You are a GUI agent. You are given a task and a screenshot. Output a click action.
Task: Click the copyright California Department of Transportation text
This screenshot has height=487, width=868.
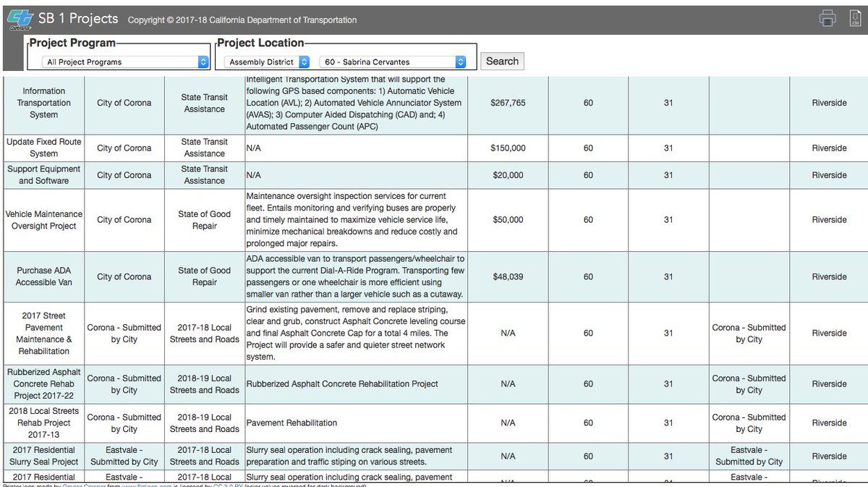coord(242,20)
